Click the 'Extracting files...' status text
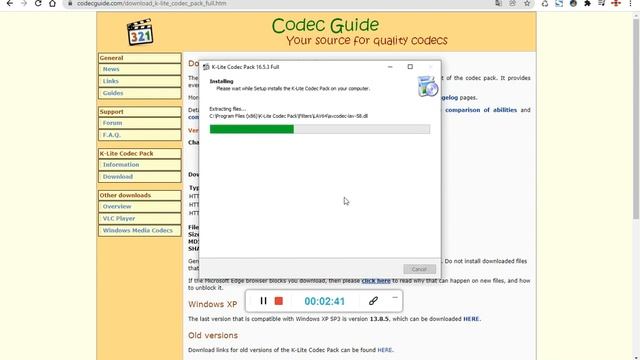This screenshot has height=360, width=640. point(227,109)
